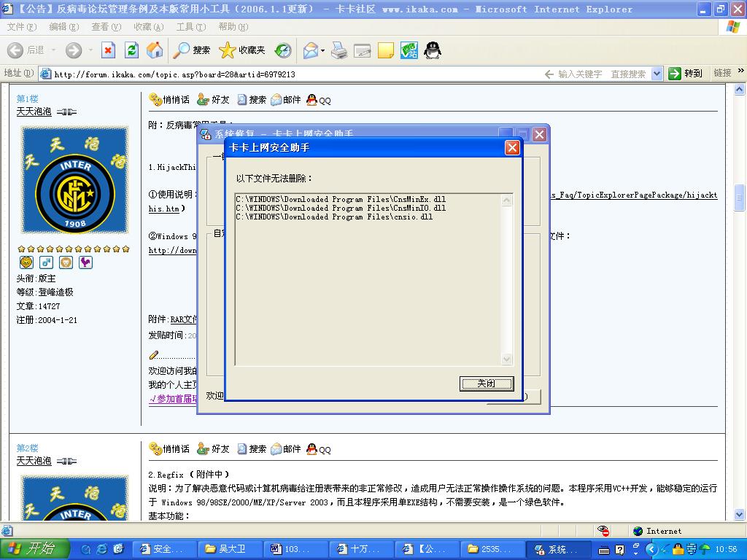Image resolution: width=747 pixels, height=560 pixels.
Task: Click the keyword search input field
Action: click(x=580, y=74)
